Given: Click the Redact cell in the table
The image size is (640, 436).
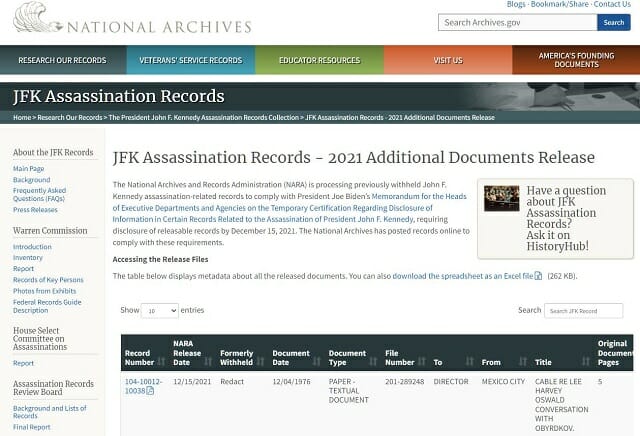Looking at the screenshot, I should pyautogui.click(x=232, y=382).
